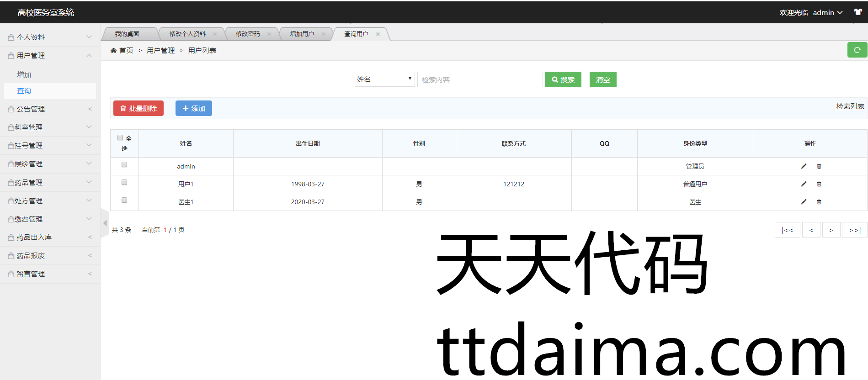Open the 姓名 search field dropdown
868x380 pixels.
384,79
